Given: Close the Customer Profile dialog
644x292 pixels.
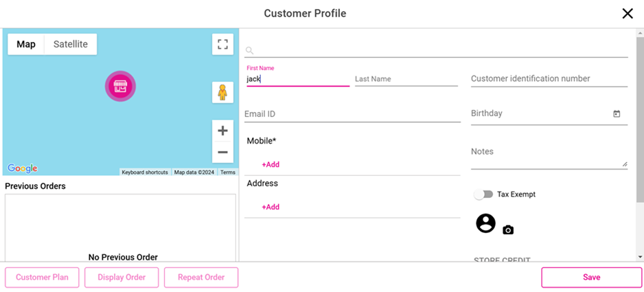Looking at the screenshot, I should pyautogui.click(x=628, y=14).
